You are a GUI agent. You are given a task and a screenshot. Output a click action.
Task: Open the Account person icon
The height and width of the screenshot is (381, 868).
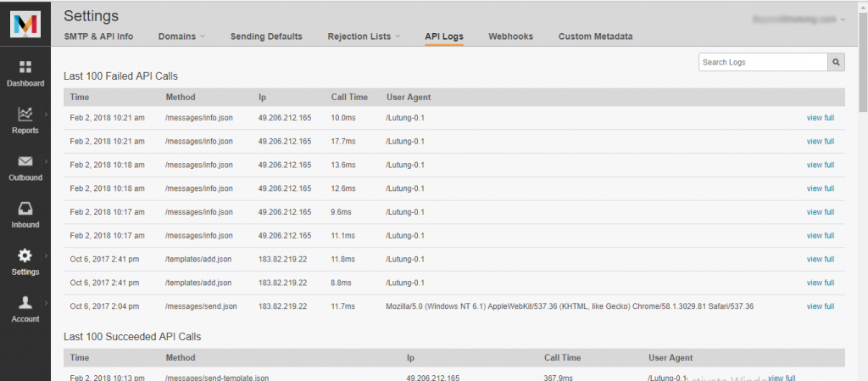click(25, 303)
